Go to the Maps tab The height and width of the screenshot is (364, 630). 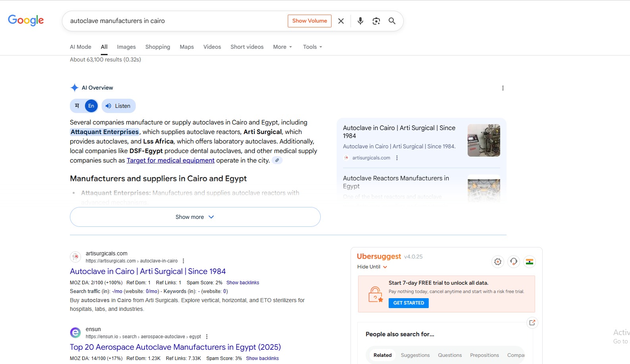click(187, 47)
